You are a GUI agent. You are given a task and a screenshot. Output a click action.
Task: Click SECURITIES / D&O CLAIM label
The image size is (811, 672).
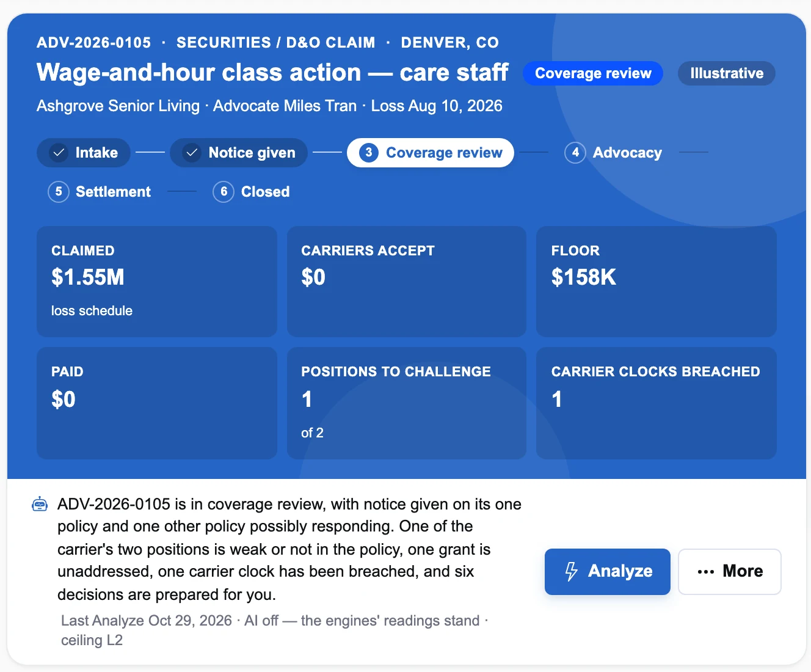click(276, 43)
